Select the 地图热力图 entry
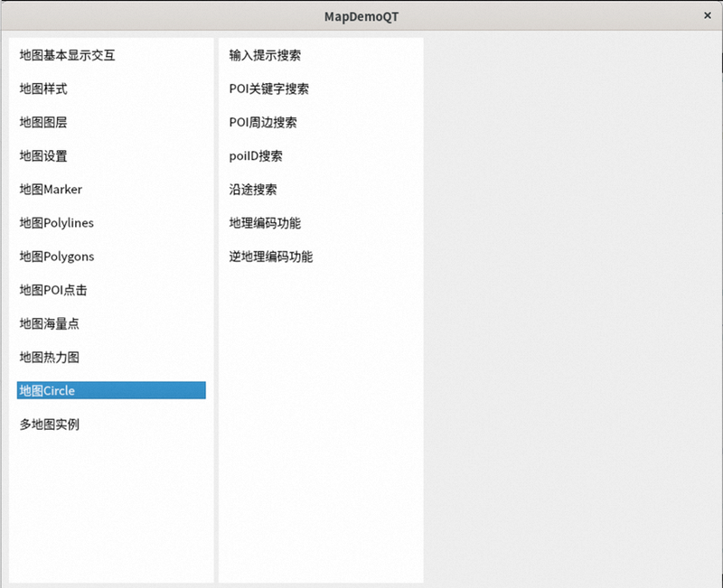This screenshot has height=588, width=723. point(111,357)
